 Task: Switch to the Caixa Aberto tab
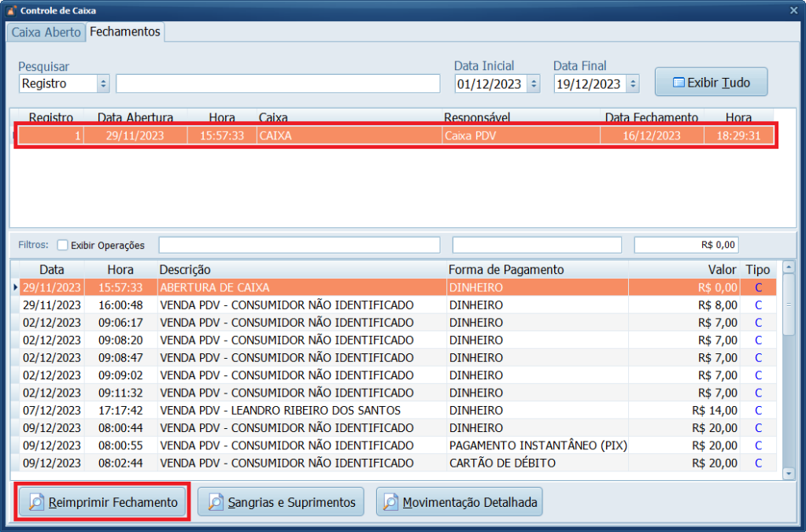point(46,32)
